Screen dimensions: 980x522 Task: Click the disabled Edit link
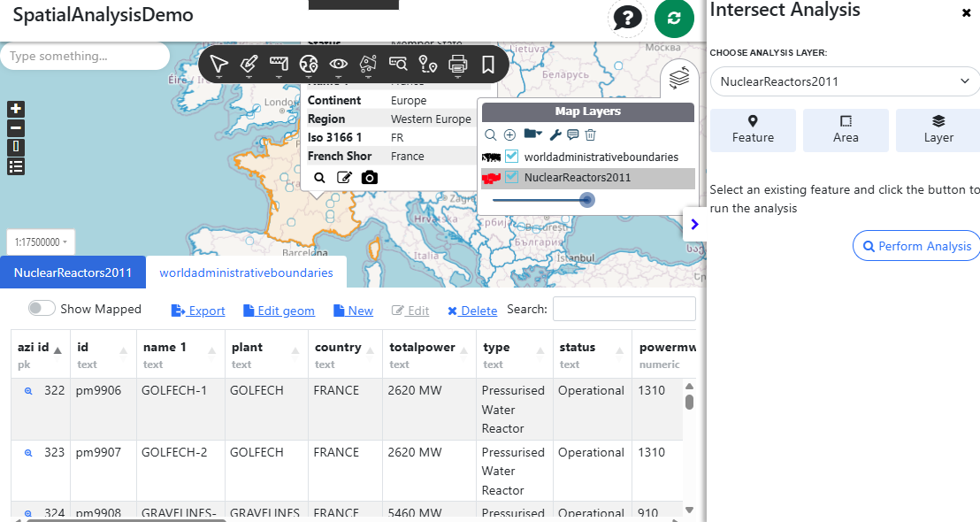click(x=410, y=311)
